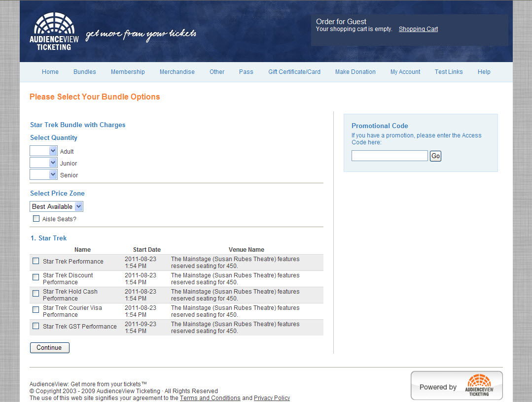Click the 'Order for Guest' header text
Image resolution: width=532 pixels, height=402 pixels.
point(341,21)
